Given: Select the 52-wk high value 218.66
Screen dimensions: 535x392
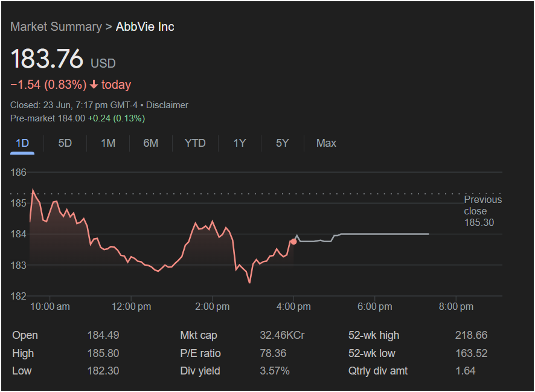Looking at the screenshot, I should pos(471,335).
